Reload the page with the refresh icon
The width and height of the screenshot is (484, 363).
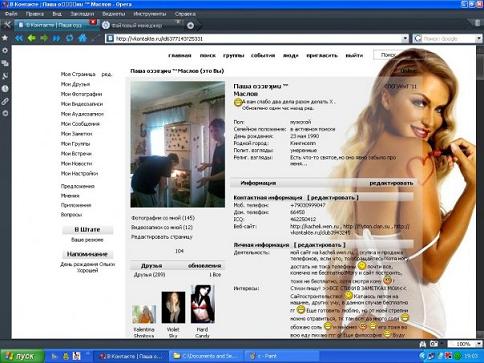[69, 38]
